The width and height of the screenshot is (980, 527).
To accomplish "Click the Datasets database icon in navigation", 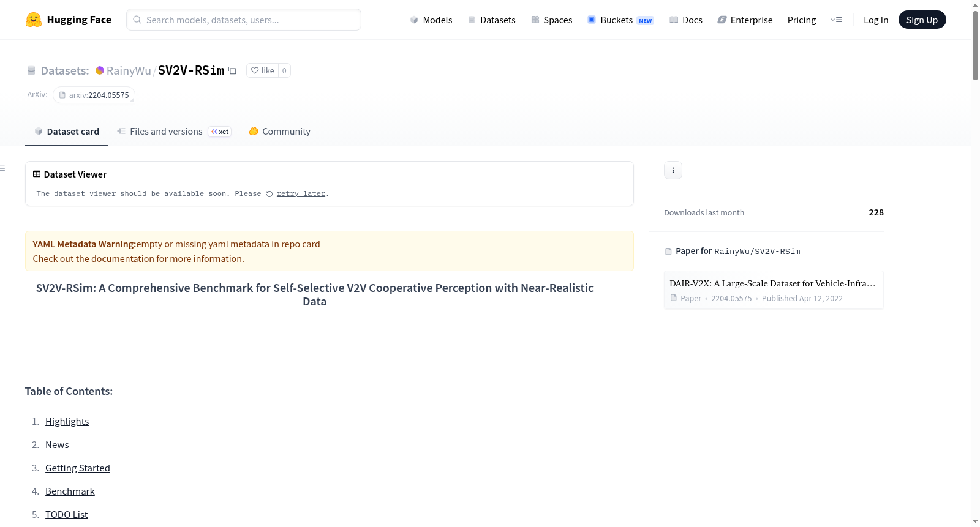I will [x=472, y=20].
